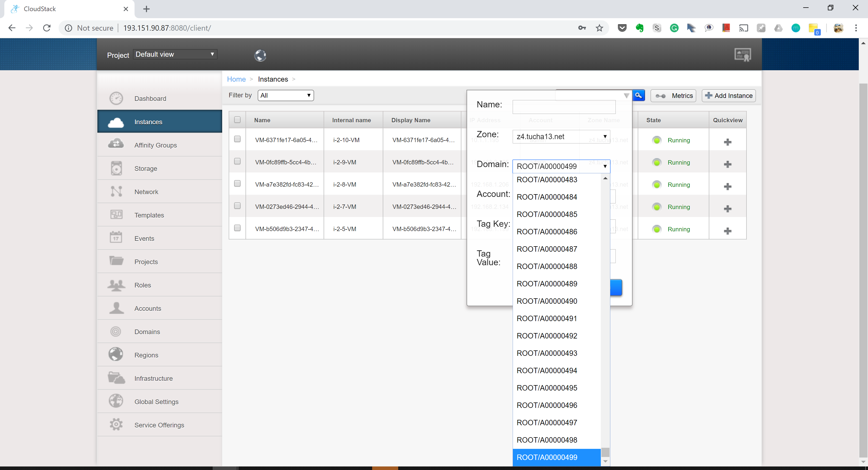Image resolution: width=868 pixels, height=470 pixels.
Task: Open the VM-6371fe17-6a05-4 name link
Action: click(x=286, y=140)
